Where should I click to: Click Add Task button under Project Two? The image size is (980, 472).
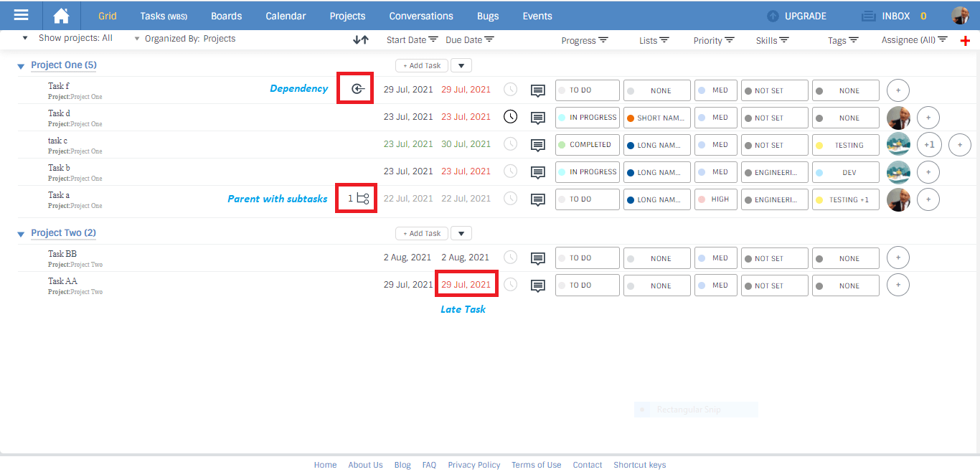(422, 233)
